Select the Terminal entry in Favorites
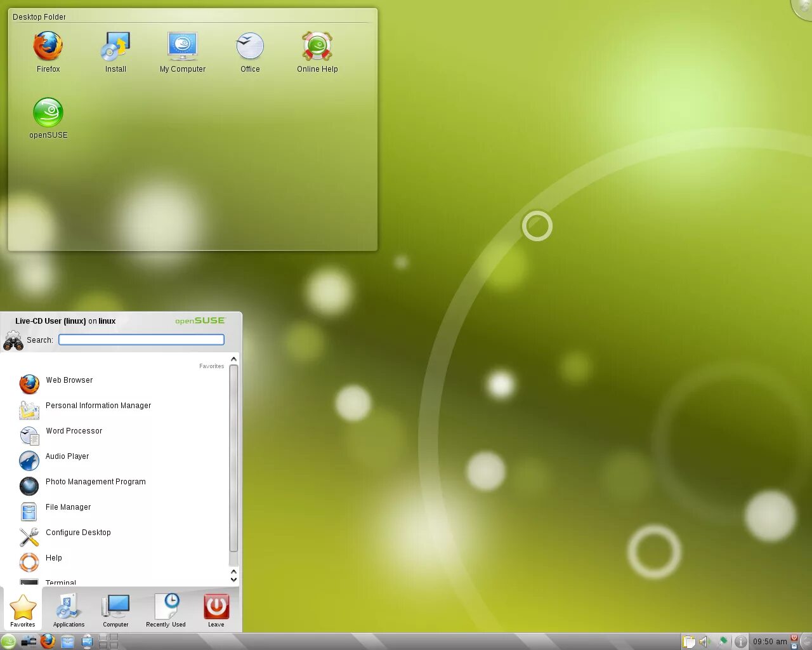 point(121,581)
